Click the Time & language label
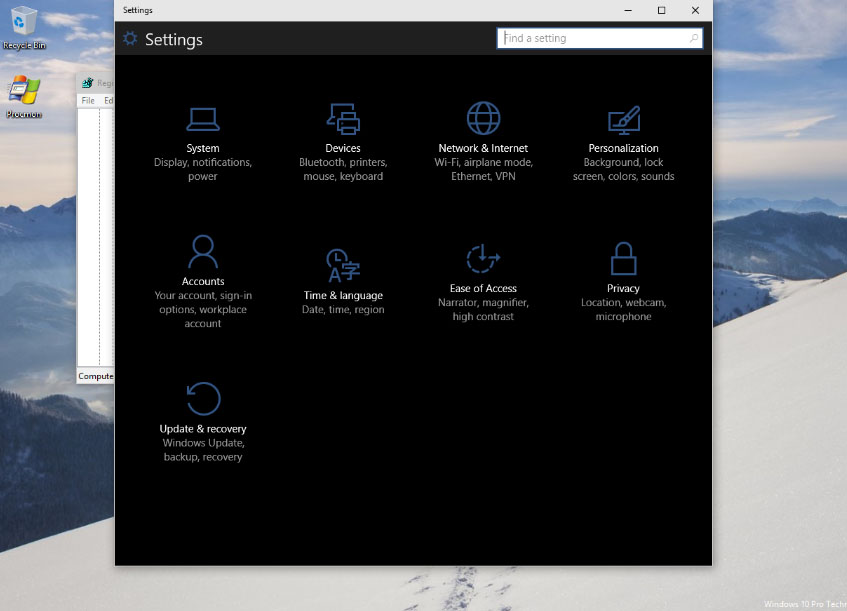The width and height of the screenshot is (847, 611). pos(343,296)
